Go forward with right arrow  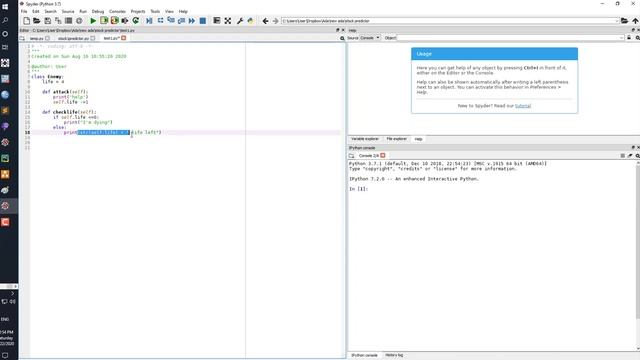click(276, 21)
